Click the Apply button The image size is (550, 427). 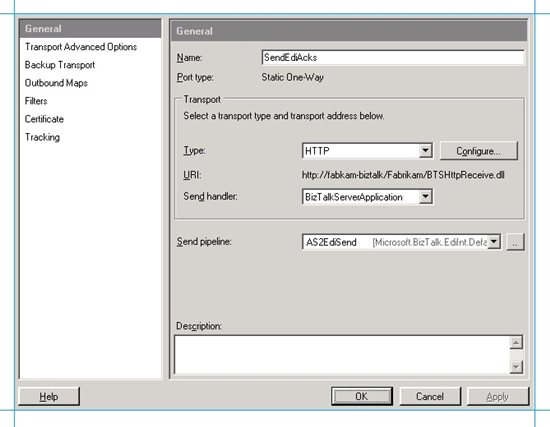pyautogui.click(x=498, y=396)
